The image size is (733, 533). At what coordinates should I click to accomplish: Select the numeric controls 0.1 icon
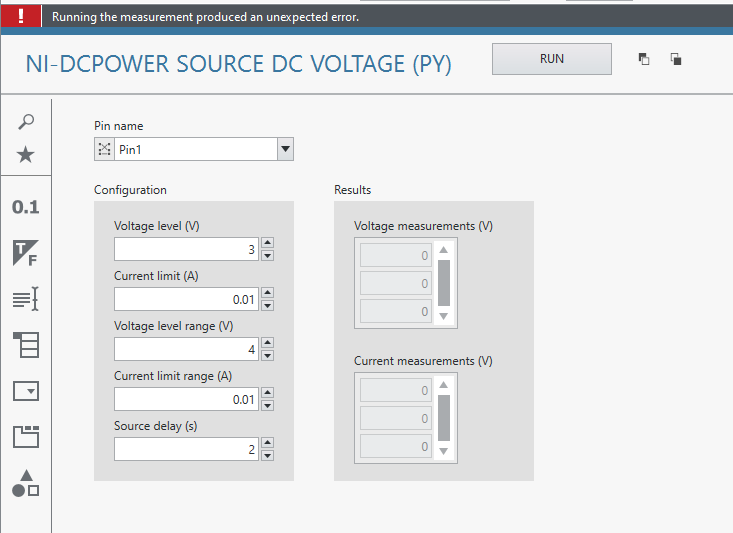[26, 207]
